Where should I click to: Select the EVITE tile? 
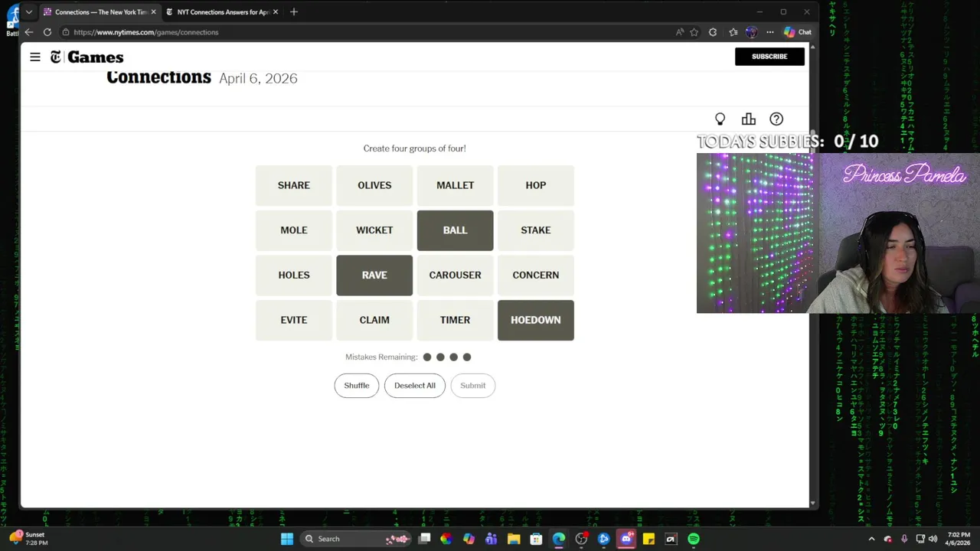pyautogui.click(x=294, y=320)
